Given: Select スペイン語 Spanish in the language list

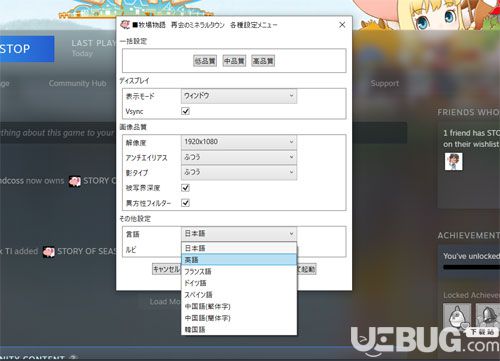Looking at the screenshot, I should pyautogui.click(x=239, y=295).
